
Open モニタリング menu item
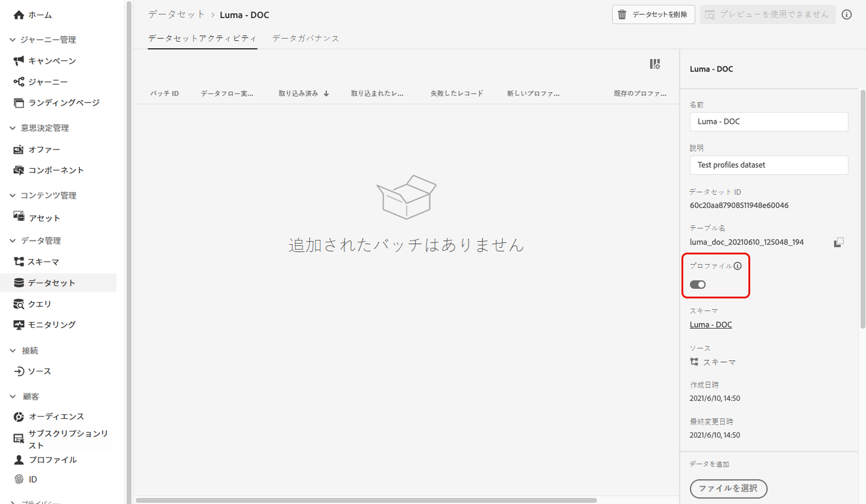[52, 325]
